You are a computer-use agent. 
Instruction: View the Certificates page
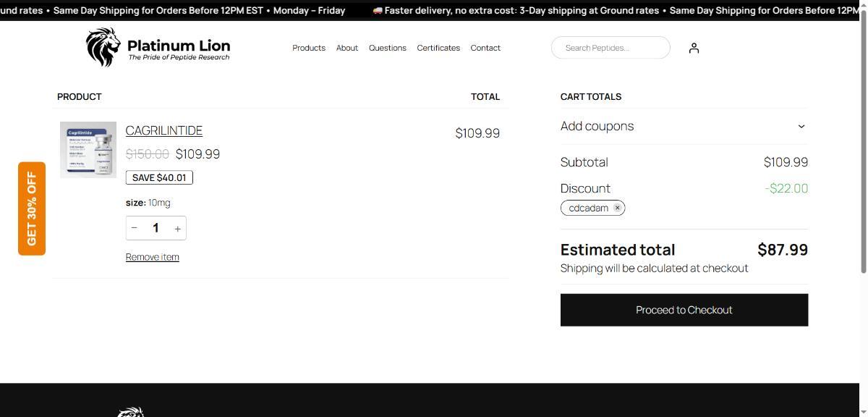pos(438,48)
